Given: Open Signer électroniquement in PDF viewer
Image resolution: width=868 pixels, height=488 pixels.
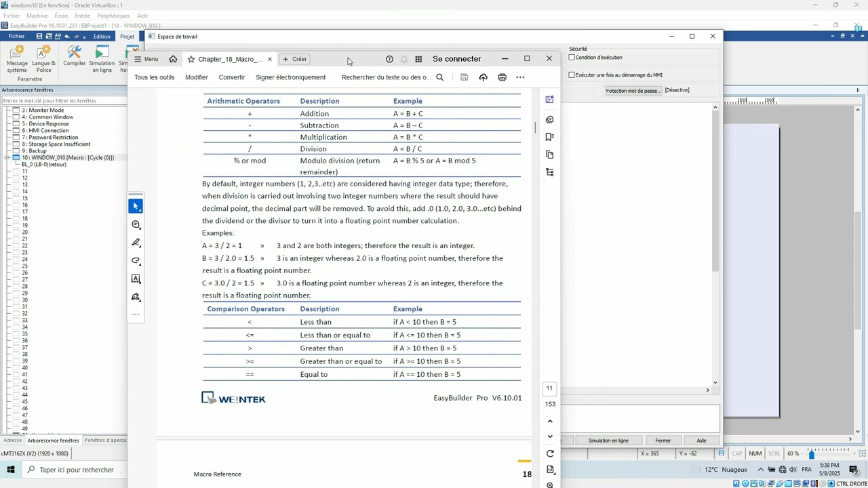Looking at the screenshot, I should click(290, 77).
